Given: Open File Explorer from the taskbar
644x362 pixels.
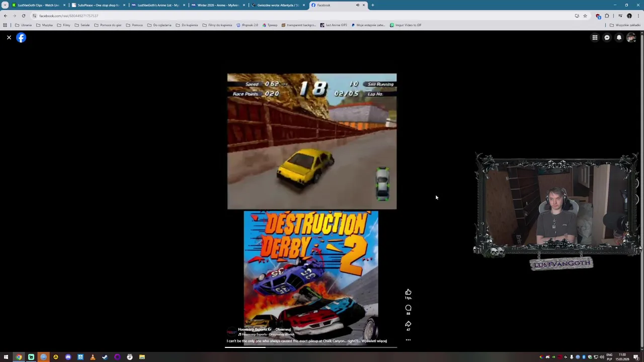Looking at the screenshot, I should (142, 357).
